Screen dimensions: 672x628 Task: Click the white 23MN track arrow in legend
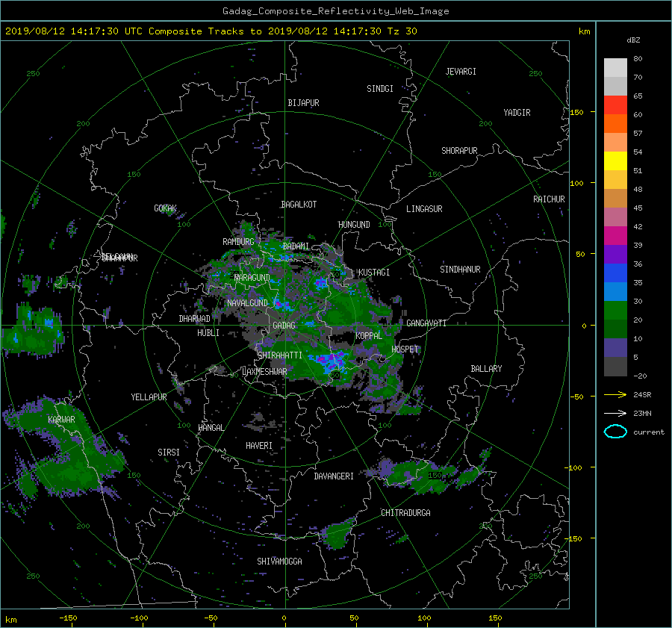point(615,413)
